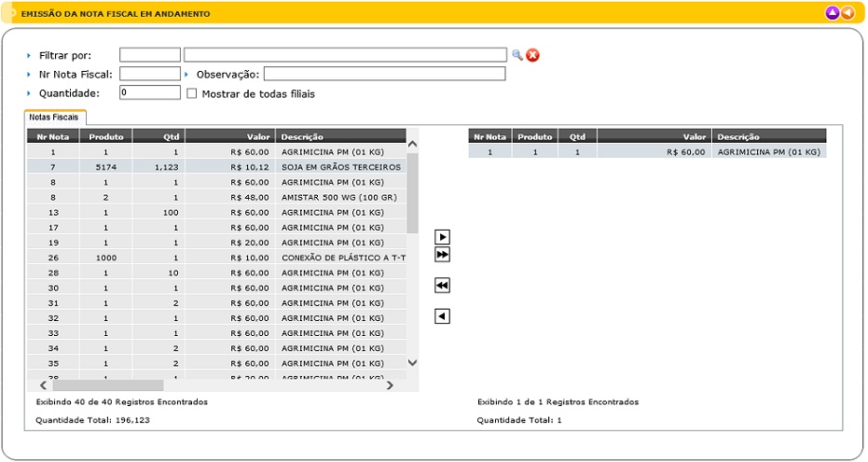Image resolution: width=868 pixels, height=462 pixels.
Task: Click the Nr Nota Fiscal input field
Action: click(x=149, y=74)
